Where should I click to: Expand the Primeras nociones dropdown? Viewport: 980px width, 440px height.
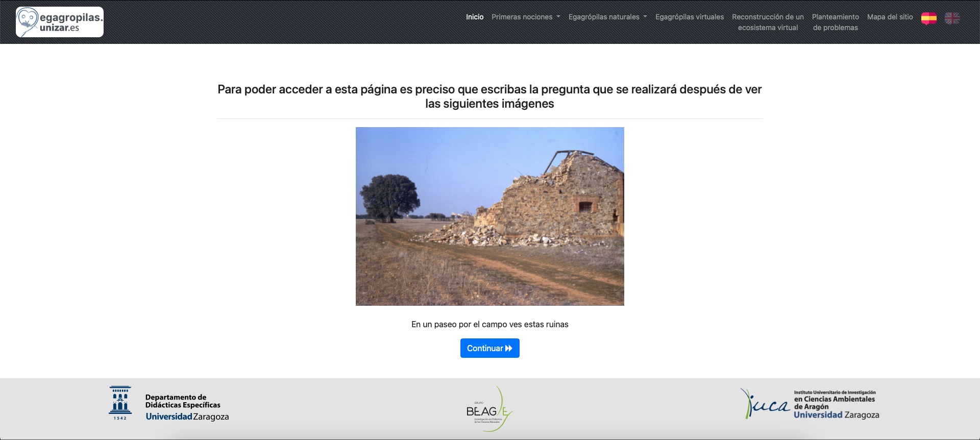click(x=526, y=17)
